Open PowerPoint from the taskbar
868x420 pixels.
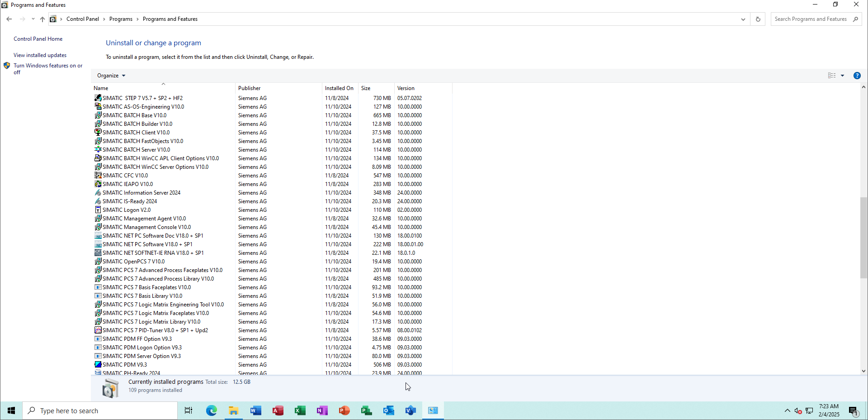click(x=344, y=410)
